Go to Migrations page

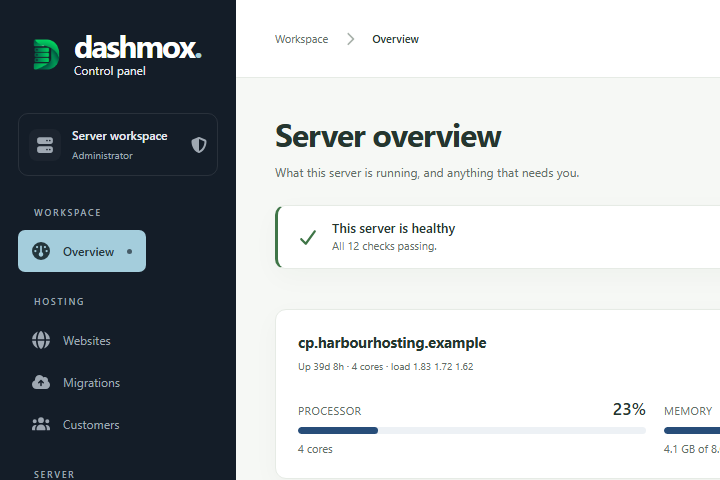pos(91,383)
